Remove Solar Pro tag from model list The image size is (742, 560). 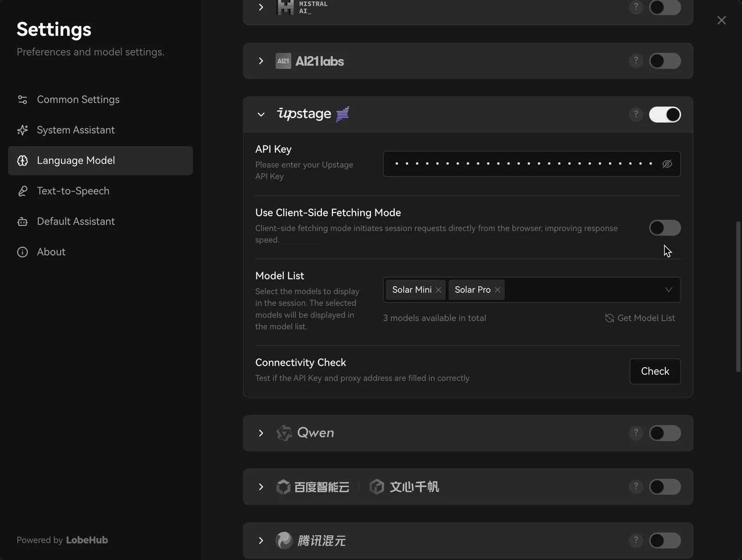coord(498,290)
